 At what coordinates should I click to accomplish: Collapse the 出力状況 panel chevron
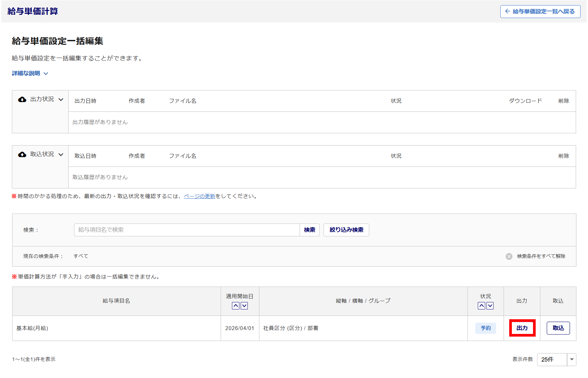tap(61, 100)
